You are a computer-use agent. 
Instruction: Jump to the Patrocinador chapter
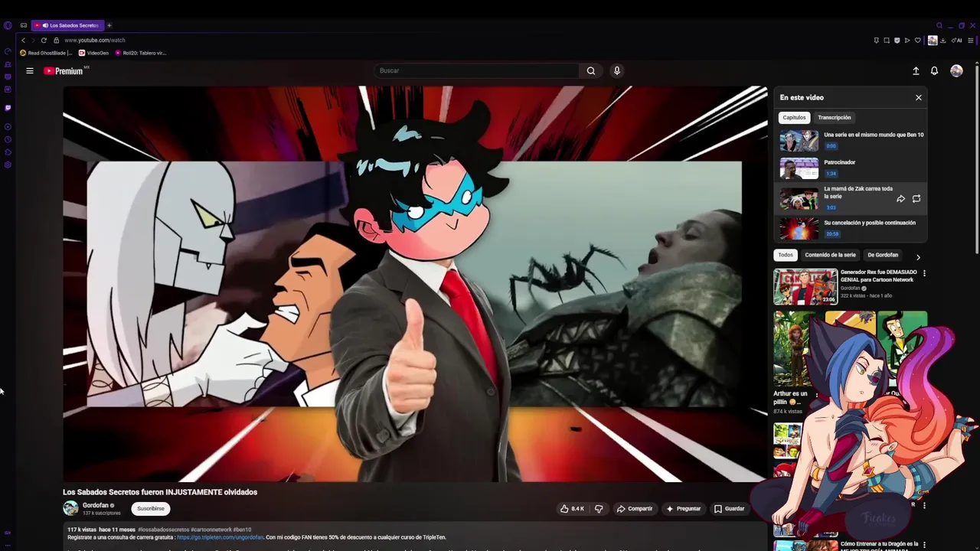(x=851, y=168)
